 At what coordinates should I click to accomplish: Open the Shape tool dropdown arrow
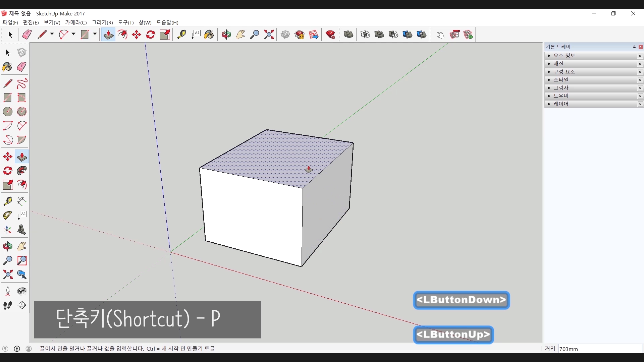tap(95, 34)
